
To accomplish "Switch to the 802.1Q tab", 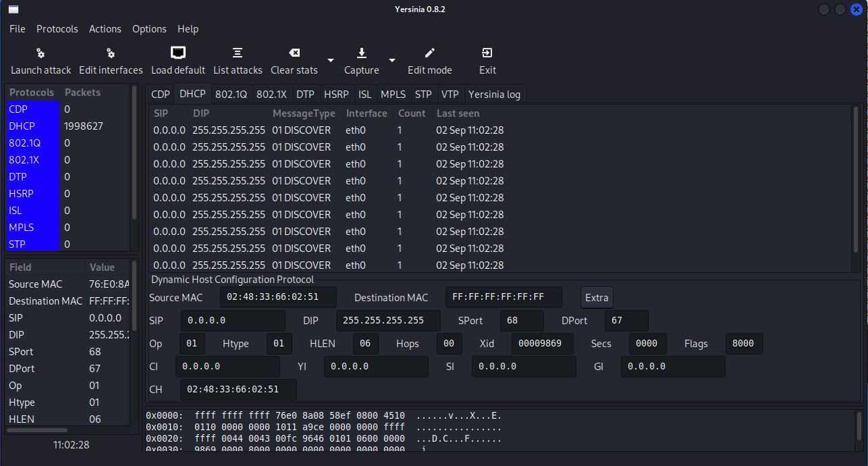I will (232, 95).
